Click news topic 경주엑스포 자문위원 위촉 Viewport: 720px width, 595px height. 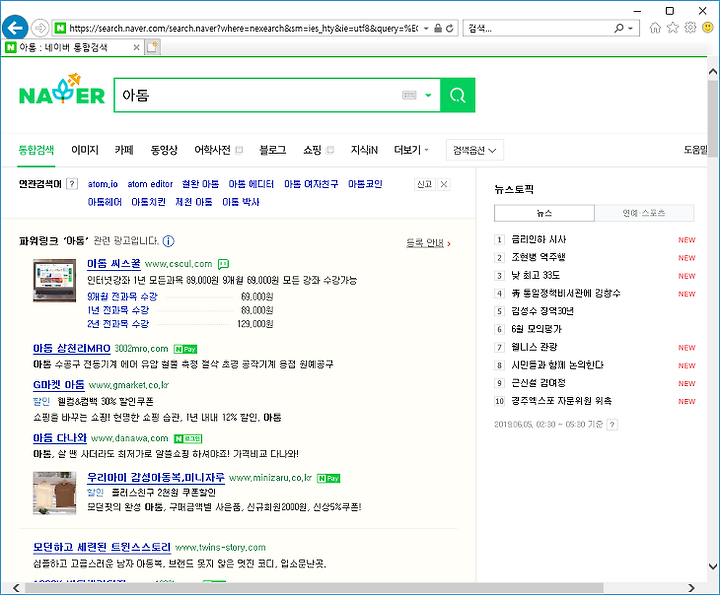562,401
